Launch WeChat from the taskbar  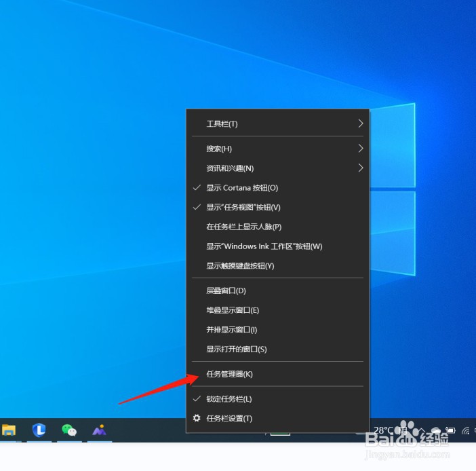tap(69, 430)
